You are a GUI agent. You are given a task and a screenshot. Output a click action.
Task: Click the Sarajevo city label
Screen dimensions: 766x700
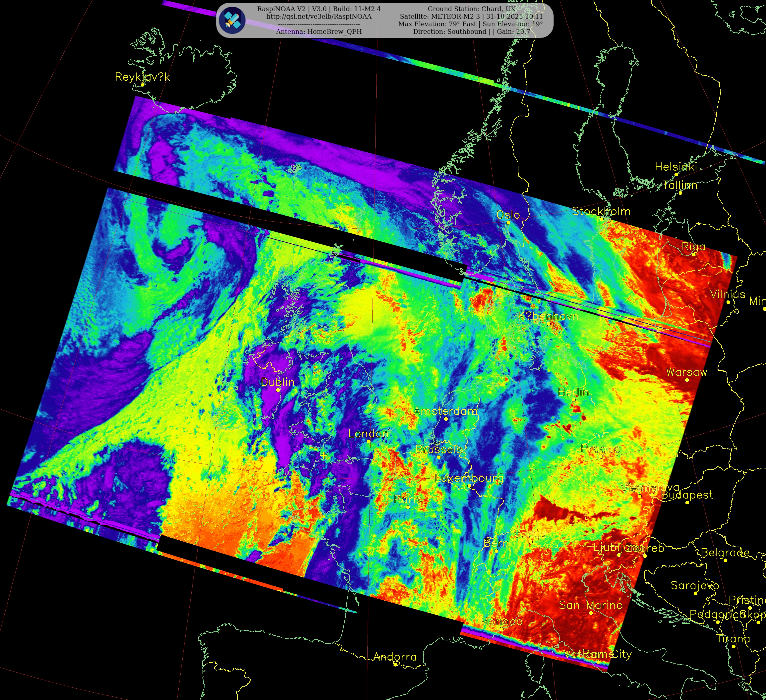click(695, 585)
